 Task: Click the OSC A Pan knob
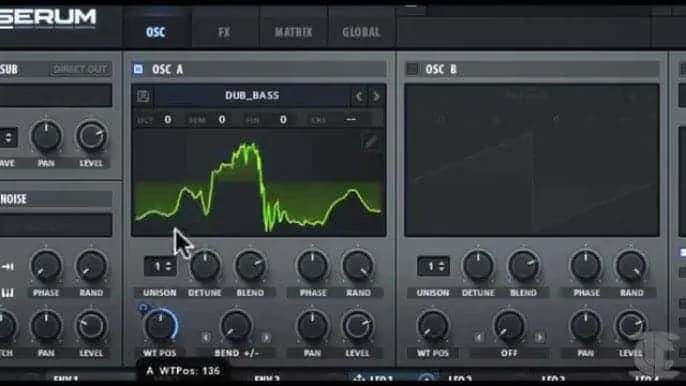(312, 326)
